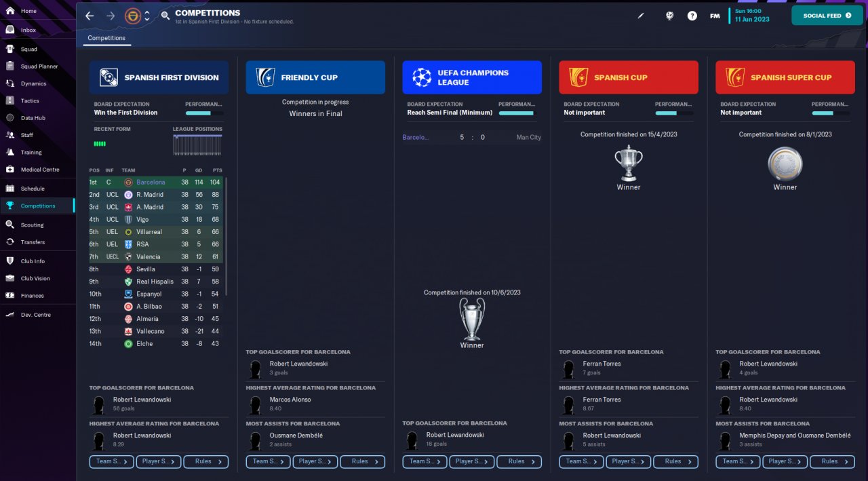This screenshot has height=481, width=868.
Task: Open the Home sidebar icon
Action: tap(9, 12)
